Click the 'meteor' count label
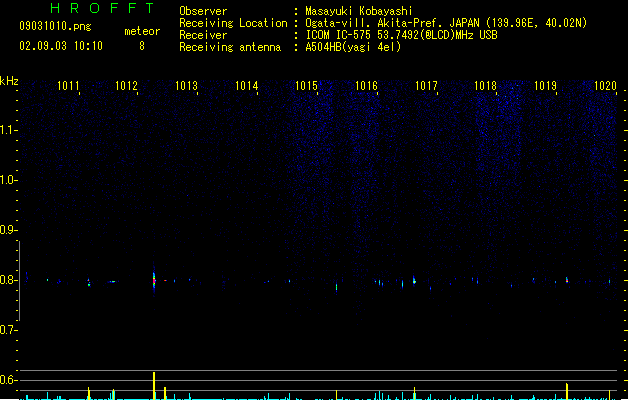The height and width of the screenshot is (400, 629). click(x=142, y=31)
